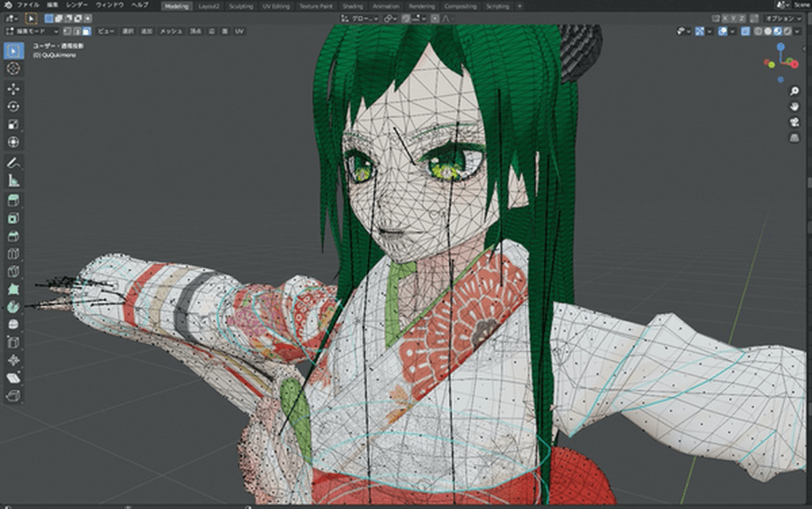Switch to Texture Paint workspace tab
Image resolution: width=812 pixels, height=509 pixels.
tap(316, 6)
